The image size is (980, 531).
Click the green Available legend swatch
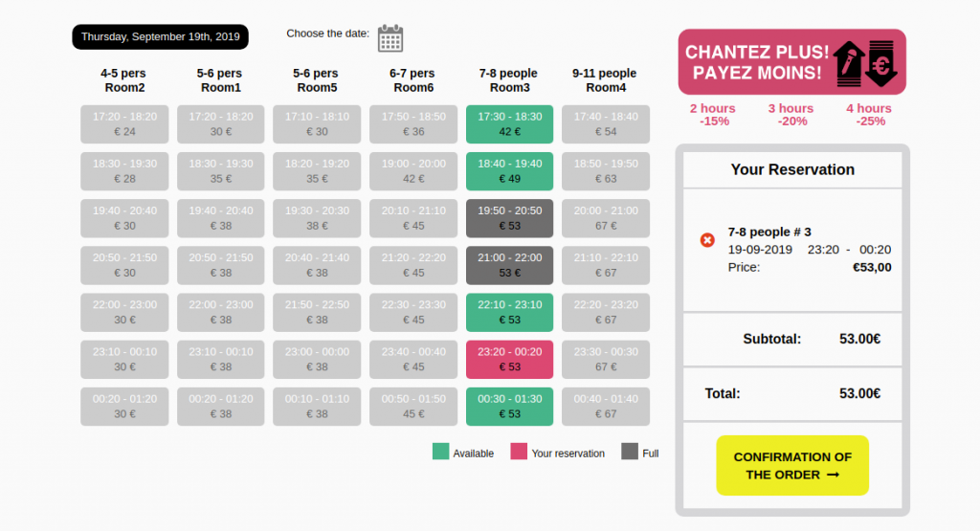(x=440, y=452)
